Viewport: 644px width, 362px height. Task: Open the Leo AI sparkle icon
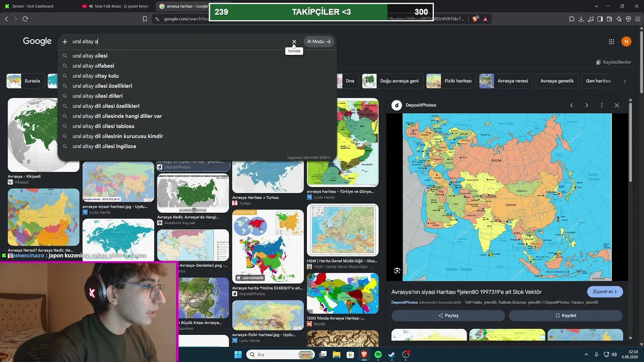(x=619, y=19)
